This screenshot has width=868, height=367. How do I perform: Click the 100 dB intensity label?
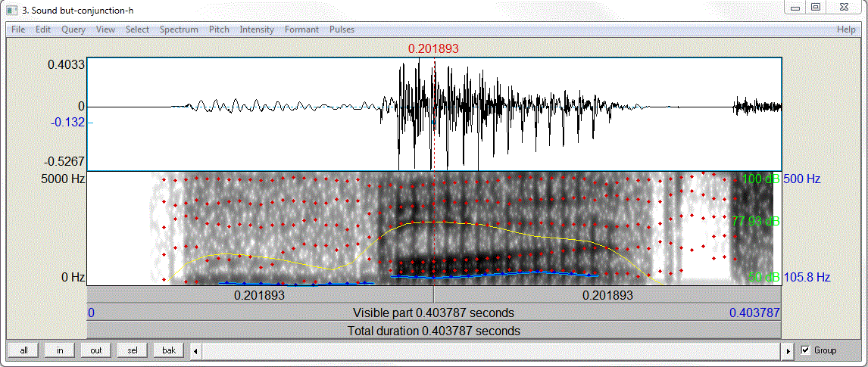click(762, 179)
